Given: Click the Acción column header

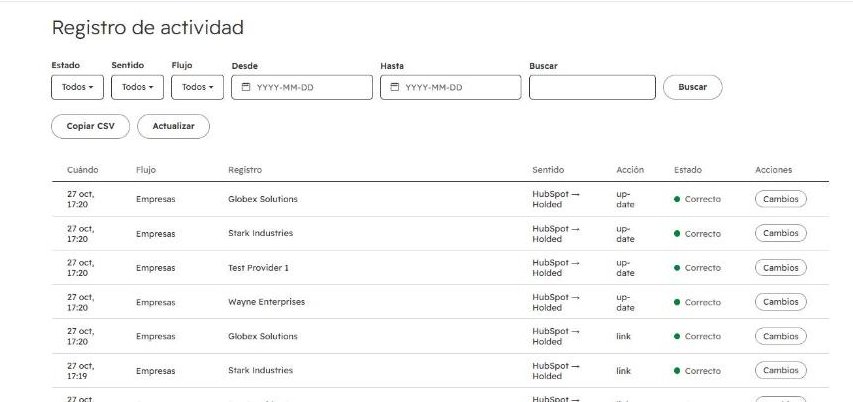Looking at the screenshot, I should point(630,170).
